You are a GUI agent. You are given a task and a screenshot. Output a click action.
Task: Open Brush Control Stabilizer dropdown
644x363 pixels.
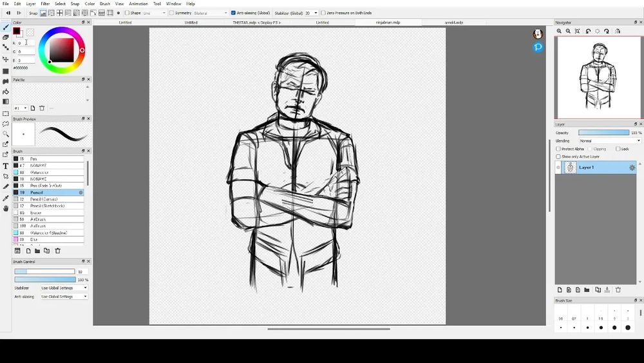point(64,288)
